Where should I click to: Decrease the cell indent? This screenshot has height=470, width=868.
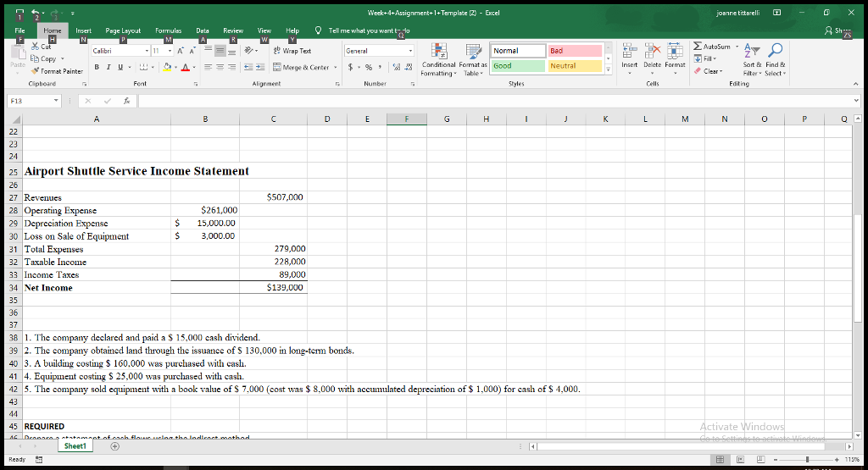pyautogui.click(x=248, y=67)
